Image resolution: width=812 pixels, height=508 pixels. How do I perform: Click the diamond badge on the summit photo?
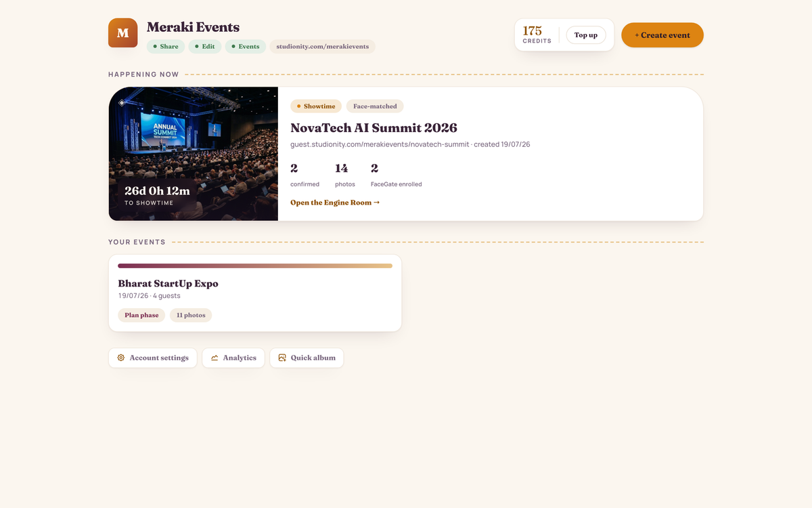point(122,102)
